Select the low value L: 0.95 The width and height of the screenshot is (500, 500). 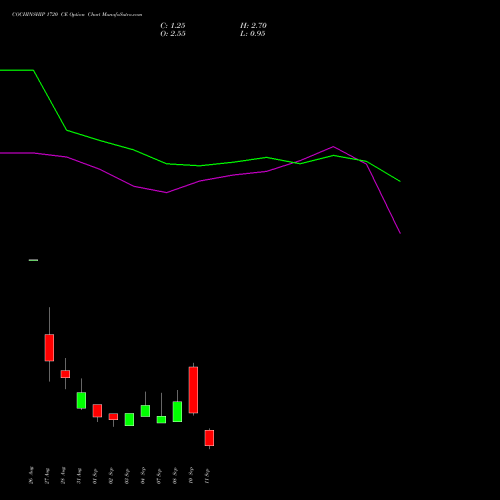pos(253,34)
